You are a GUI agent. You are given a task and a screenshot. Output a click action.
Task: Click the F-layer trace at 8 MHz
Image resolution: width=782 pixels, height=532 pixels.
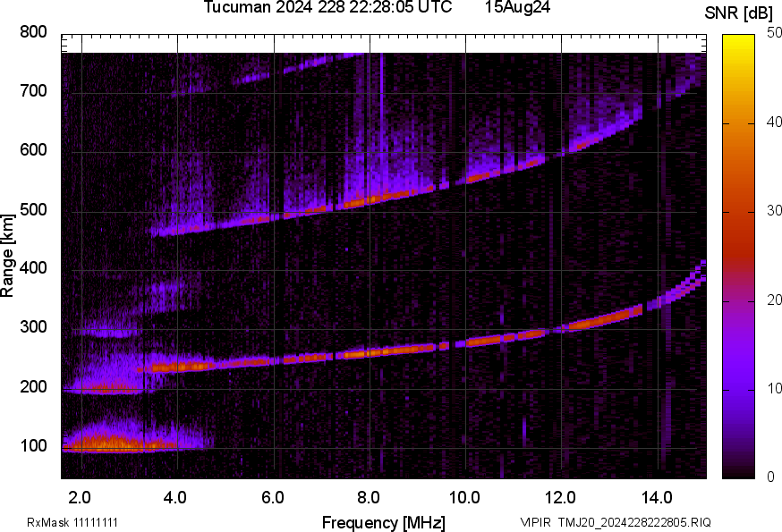370,353
